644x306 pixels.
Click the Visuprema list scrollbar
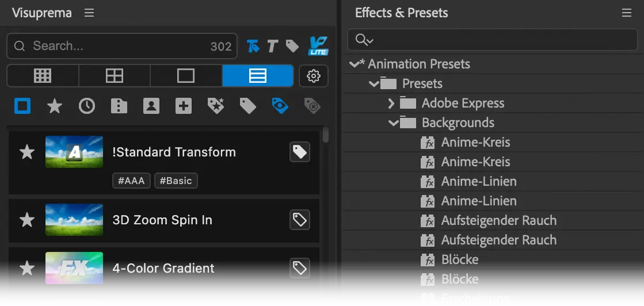(x=326, y=135)
